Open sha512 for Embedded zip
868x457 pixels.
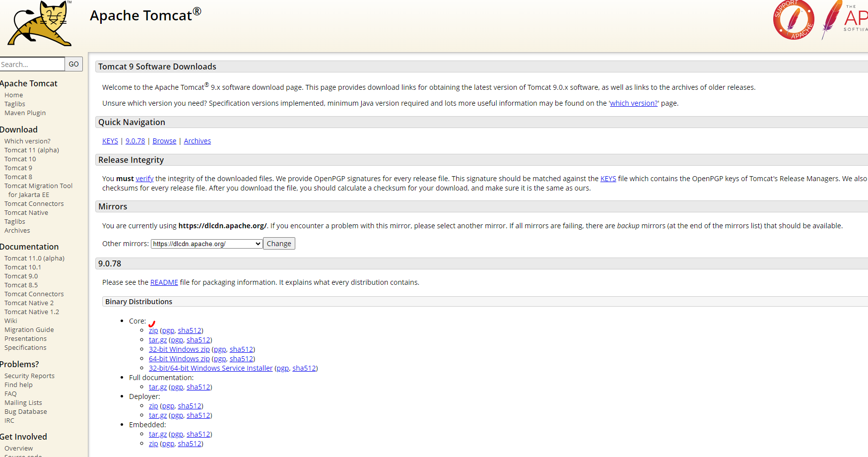tap(190, 444)
